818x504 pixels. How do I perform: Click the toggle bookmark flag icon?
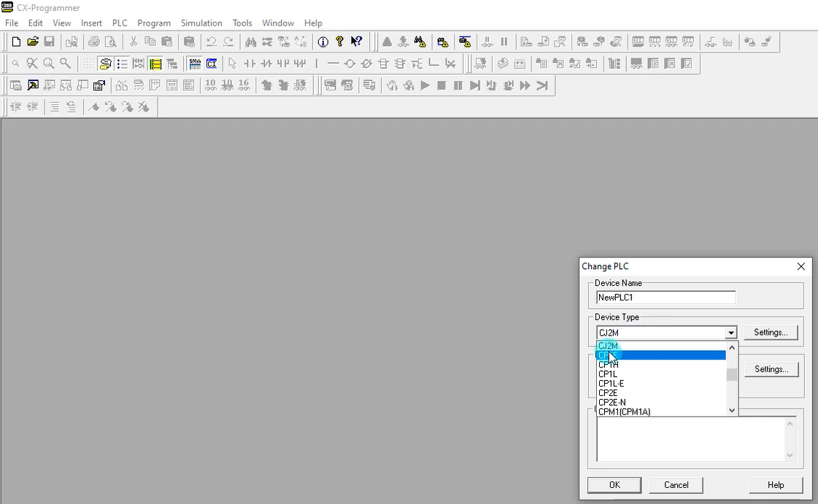point(93,106)
